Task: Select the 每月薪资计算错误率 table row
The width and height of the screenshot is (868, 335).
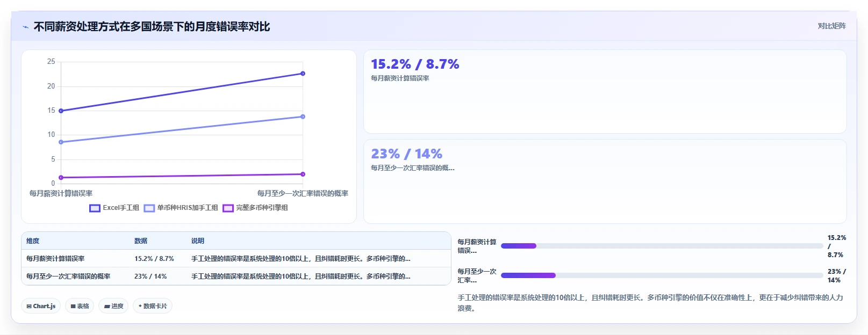Action: [236, 259]
